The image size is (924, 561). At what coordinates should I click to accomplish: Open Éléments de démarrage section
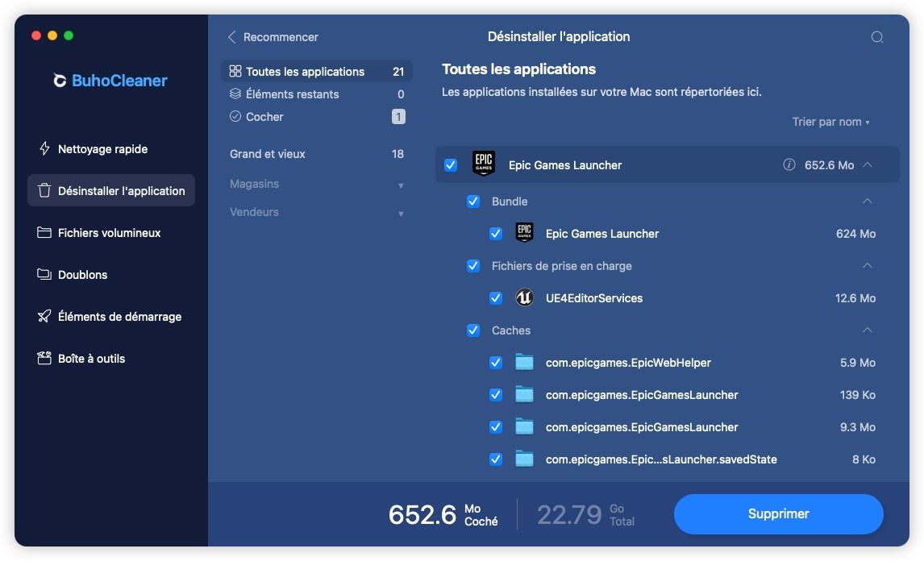click(110, 316)
